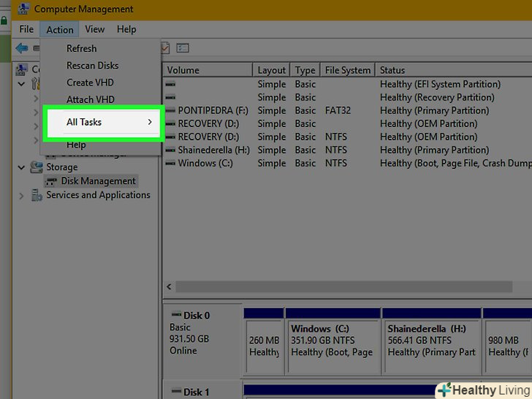Screen dimensions: 532x399
Task: Click the checkmark toolbar icon
Action: [165, 48]
